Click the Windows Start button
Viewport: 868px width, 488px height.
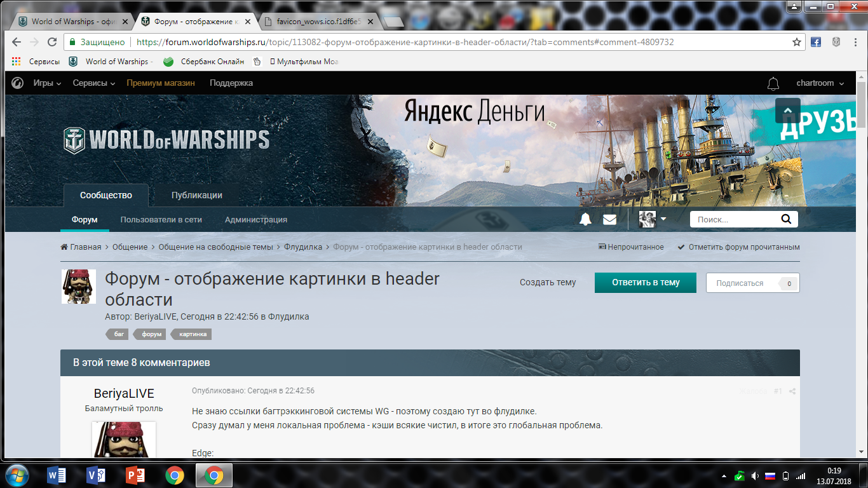(17, 475)
